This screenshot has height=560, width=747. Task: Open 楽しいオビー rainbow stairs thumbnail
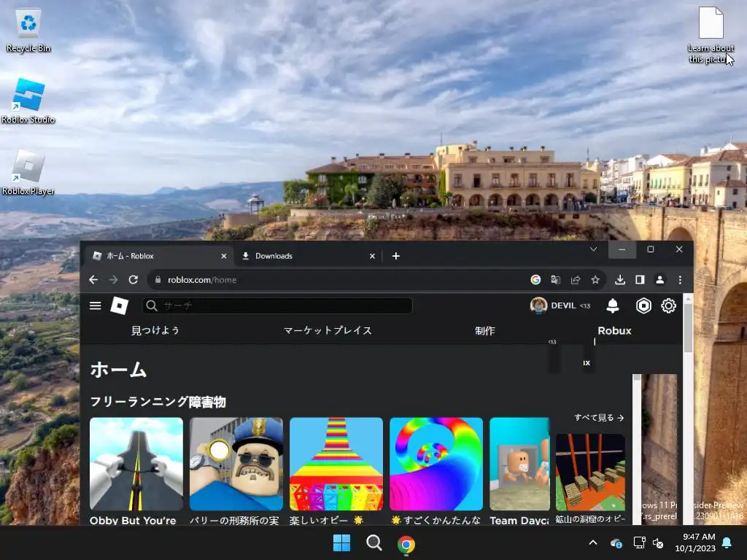[x=336, y=464]
